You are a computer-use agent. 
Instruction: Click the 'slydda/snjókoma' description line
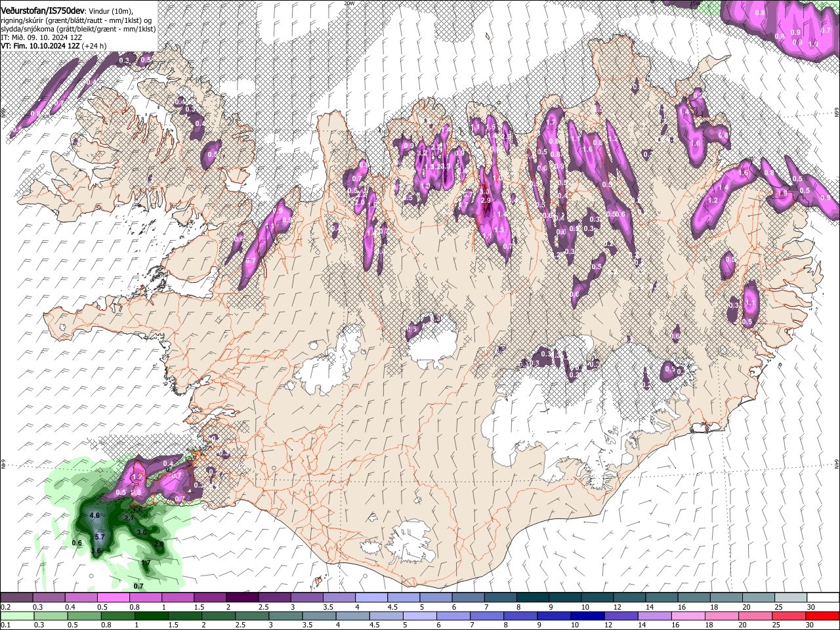(78, 29)
